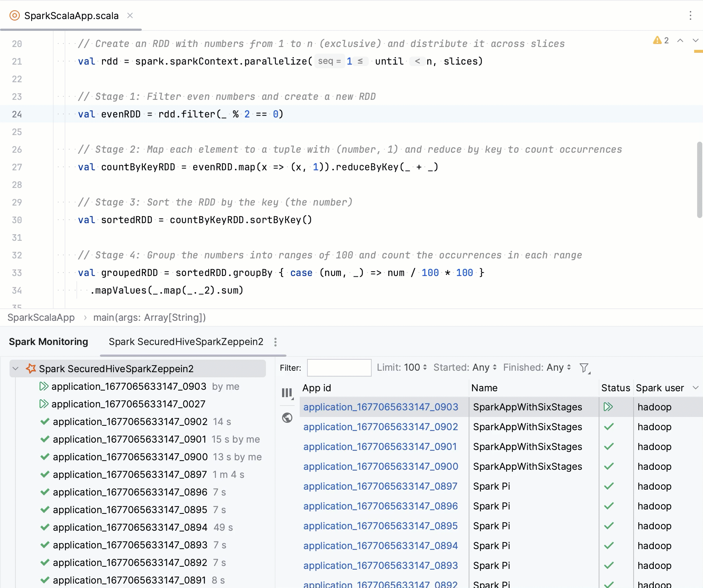This screenshot has height=588, width=703.
Task: Click SparkAppWithSixStages name in application 0901 row
Action: (x=527, y=447)
